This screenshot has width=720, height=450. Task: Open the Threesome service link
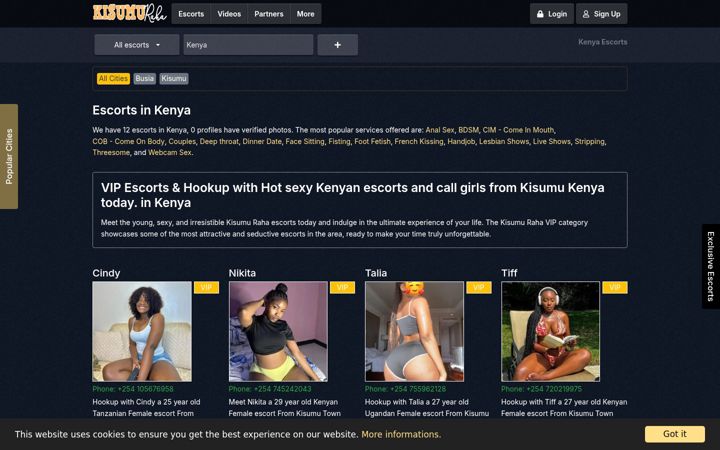click(x=111, y=152)
